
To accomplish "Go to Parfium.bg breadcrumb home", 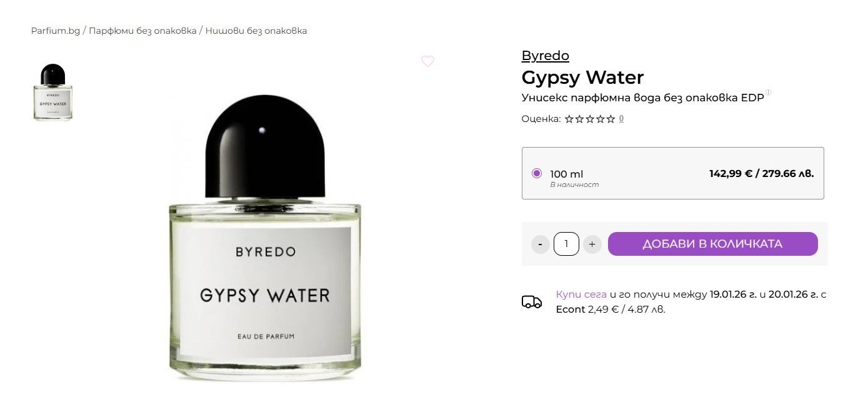I will tap(56, 31).
